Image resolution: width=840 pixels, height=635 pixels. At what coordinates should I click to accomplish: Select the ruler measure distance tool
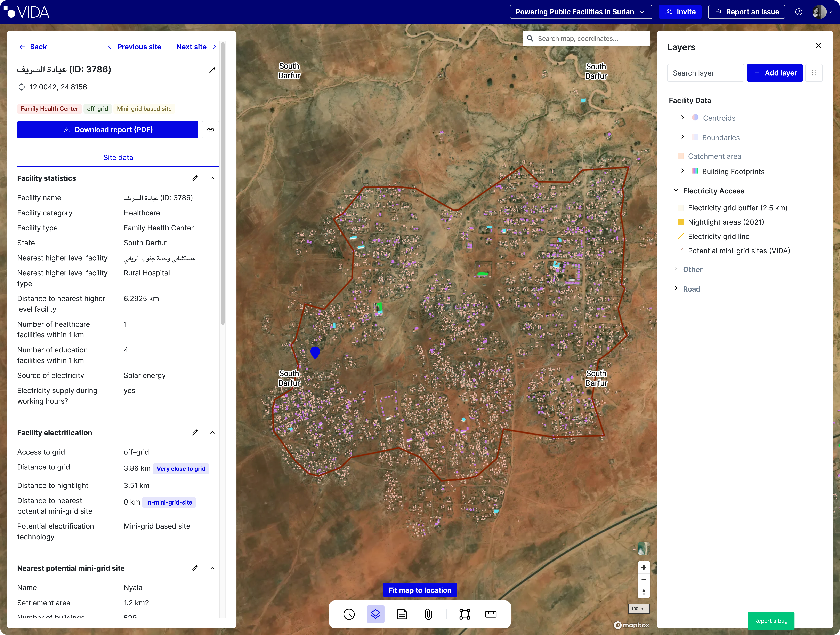(x=491, y=614)
